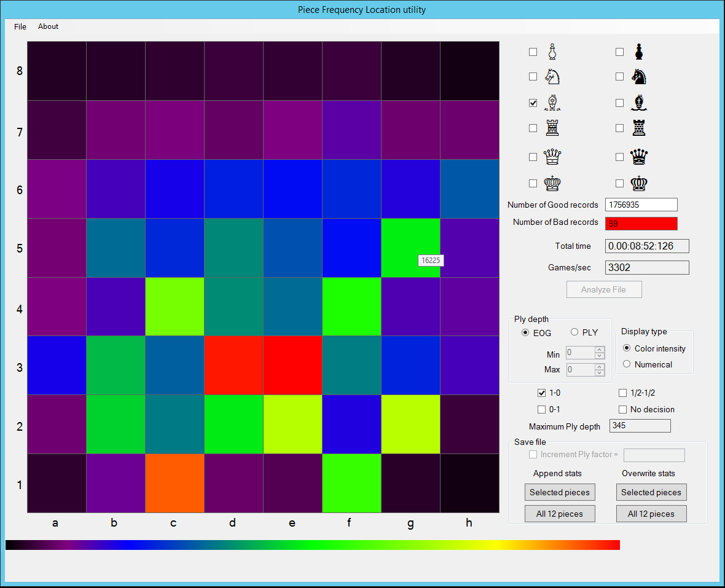Click the Maximum Ply depth field
Screen dimensions: 725x588
coord(640,426)
